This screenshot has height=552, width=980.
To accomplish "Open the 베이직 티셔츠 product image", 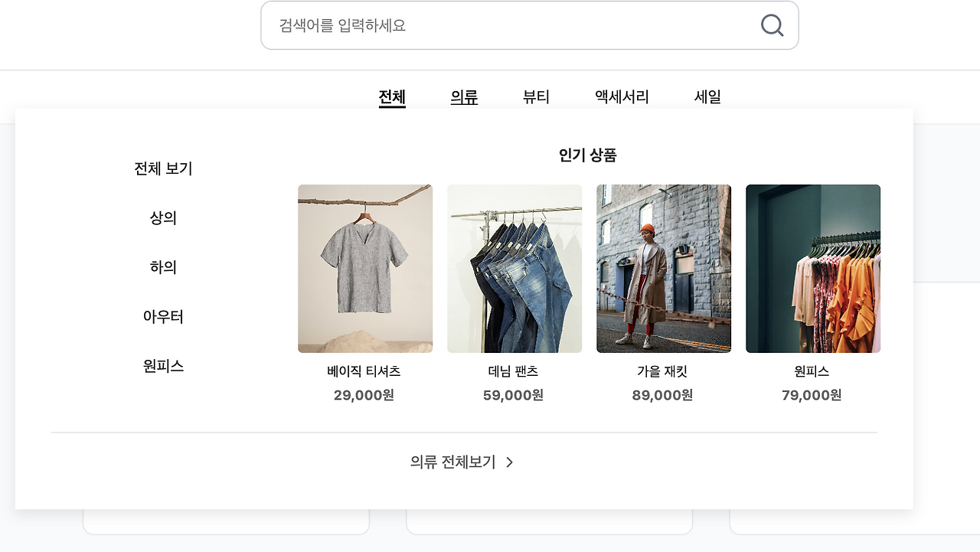I will 365,269.
